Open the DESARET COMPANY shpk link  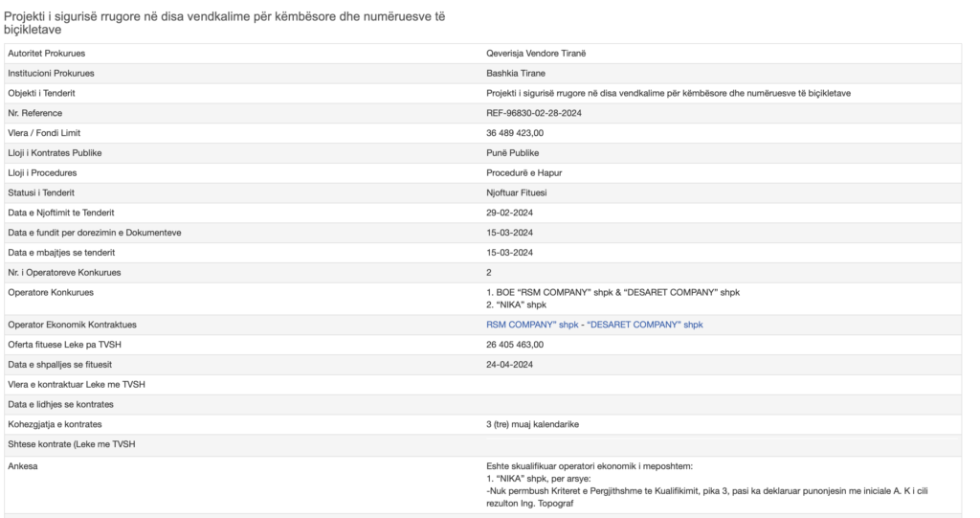point(645,325)
